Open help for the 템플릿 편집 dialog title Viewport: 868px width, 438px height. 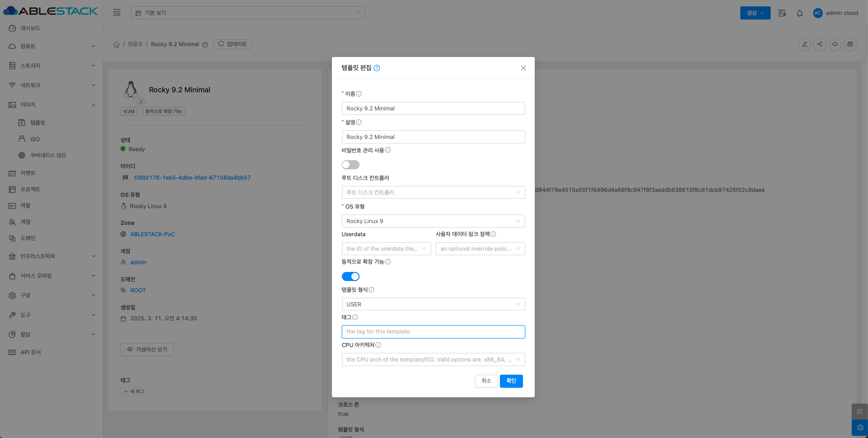[377, 68]
